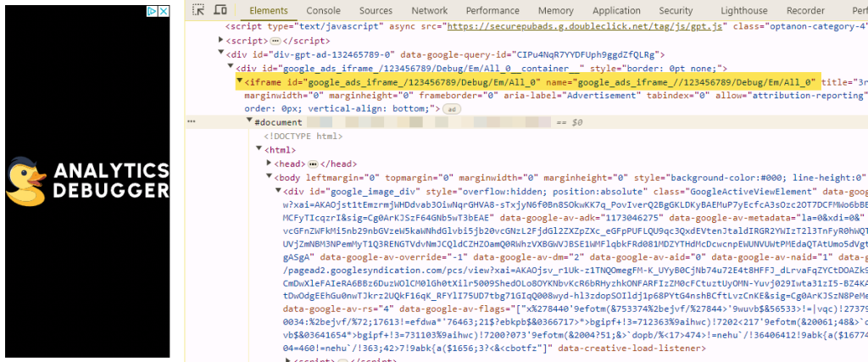Open the Recorder tab

click(x=805, y=10)
